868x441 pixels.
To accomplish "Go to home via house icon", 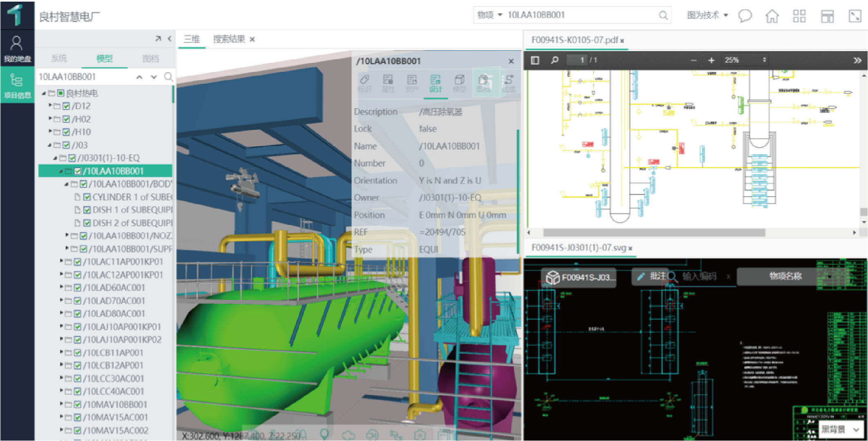I will click(772, 16).
